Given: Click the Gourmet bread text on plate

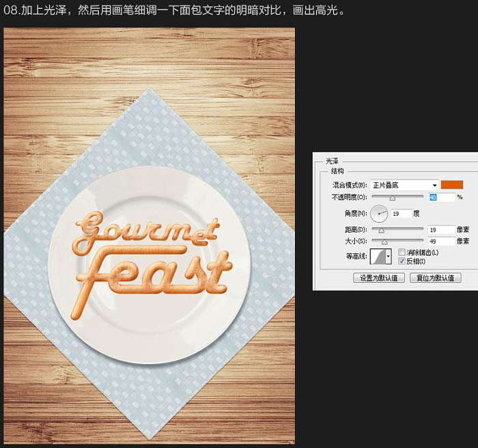Looking at the screenshot, I should click(145, 230).
